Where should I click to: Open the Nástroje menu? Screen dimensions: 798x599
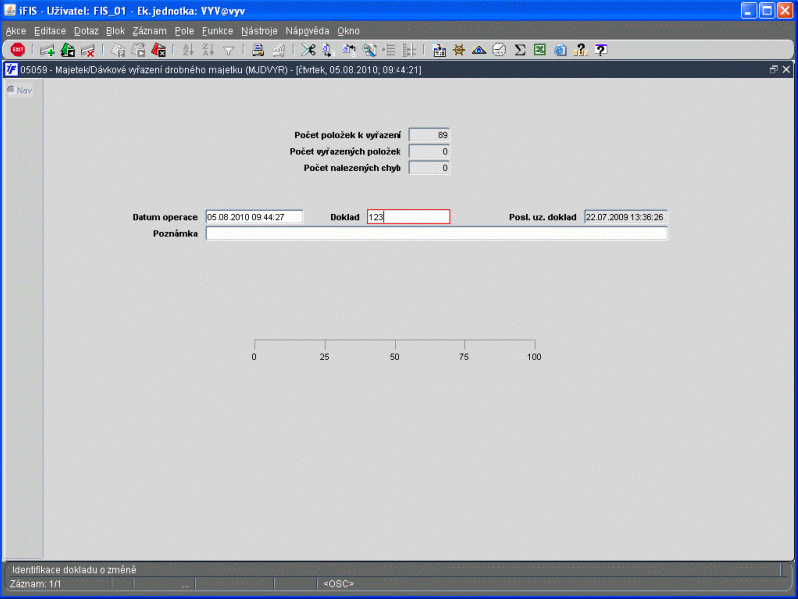pyautogui.click(x=259, y=31)
